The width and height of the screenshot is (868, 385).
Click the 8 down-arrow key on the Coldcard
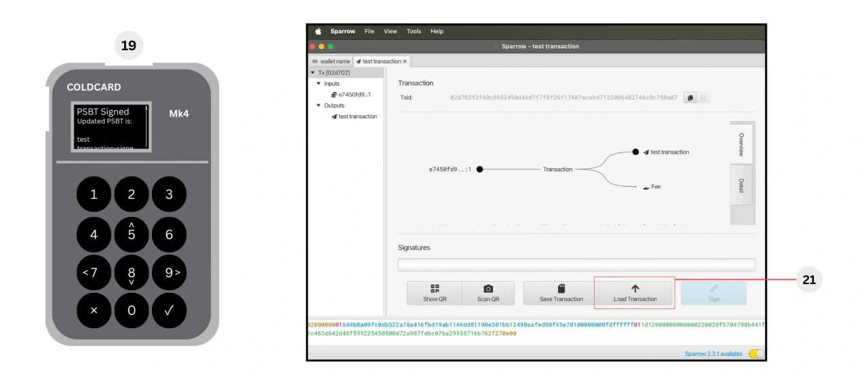click(132, 272)
